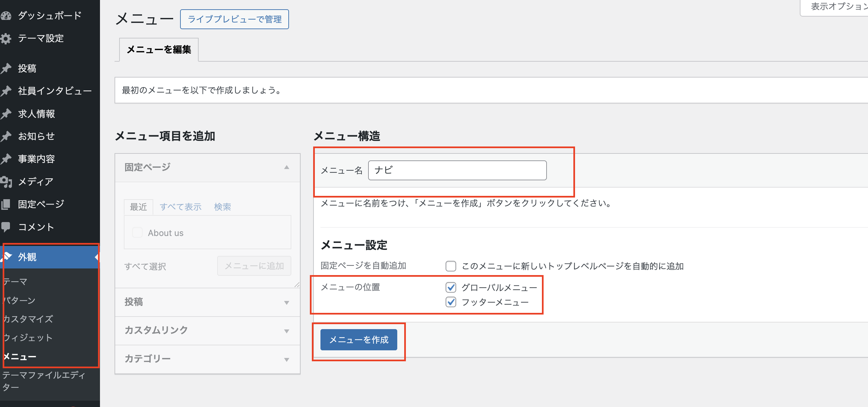The width and height of the screenshot is (868, 407).
Task: Click the pin icon beside 求人情報
Action: click(x=6, y=114)
